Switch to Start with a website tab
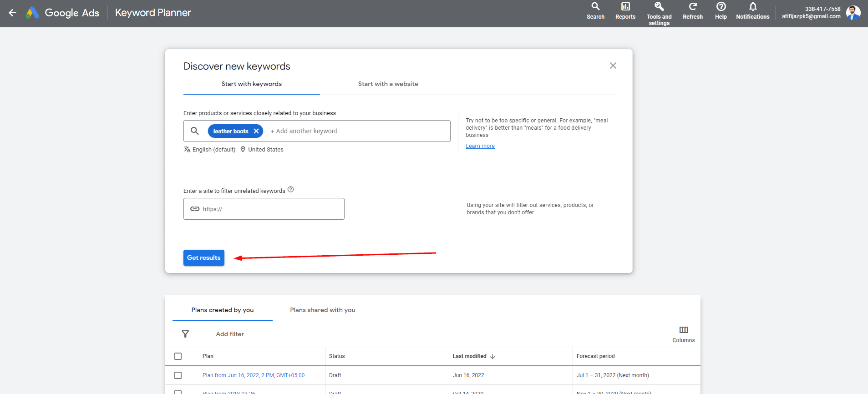868x394 pixels. click(388, 84)
